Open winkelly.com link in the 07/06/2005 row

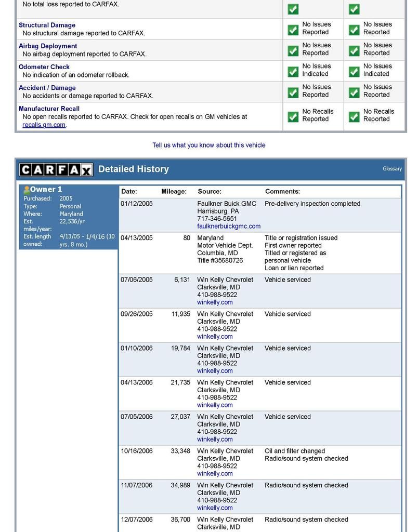215,302
